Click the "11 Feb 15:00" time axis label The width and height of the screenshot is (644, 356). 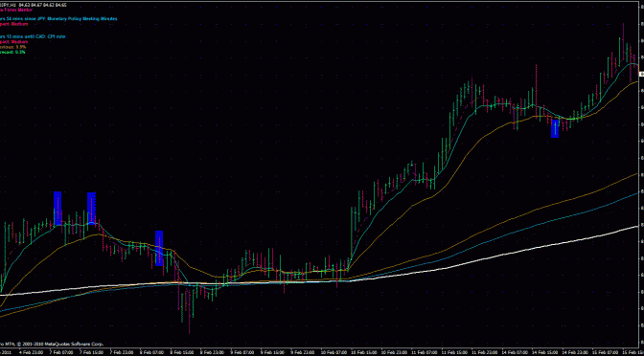click(x=454, y=352)
